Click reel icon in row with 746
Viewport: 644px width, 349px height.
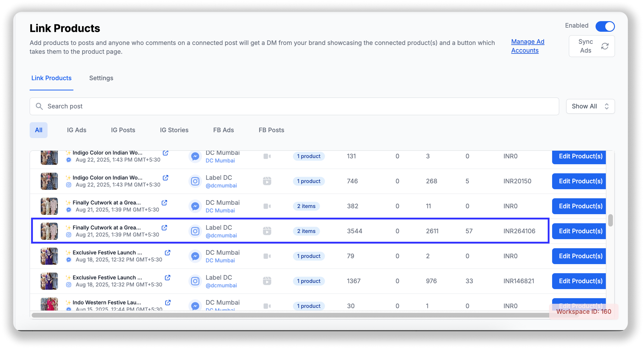267,181
